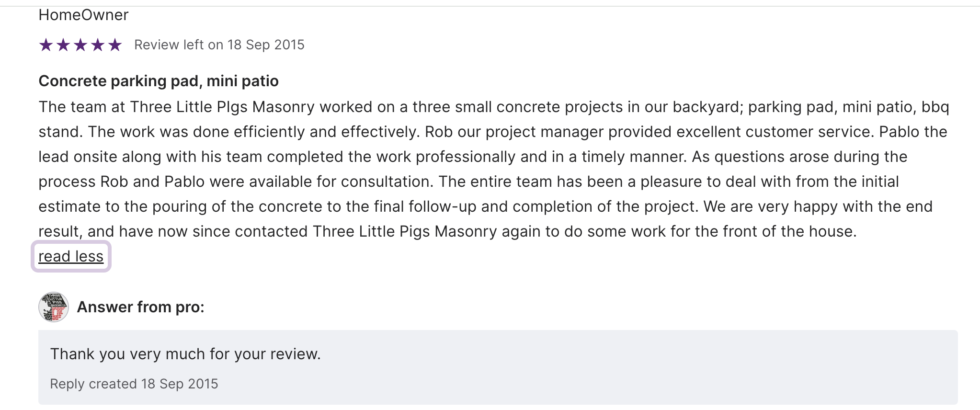Click the fourth purple rating star
This screenshot has width=980, height=410.
click(98, 45)
